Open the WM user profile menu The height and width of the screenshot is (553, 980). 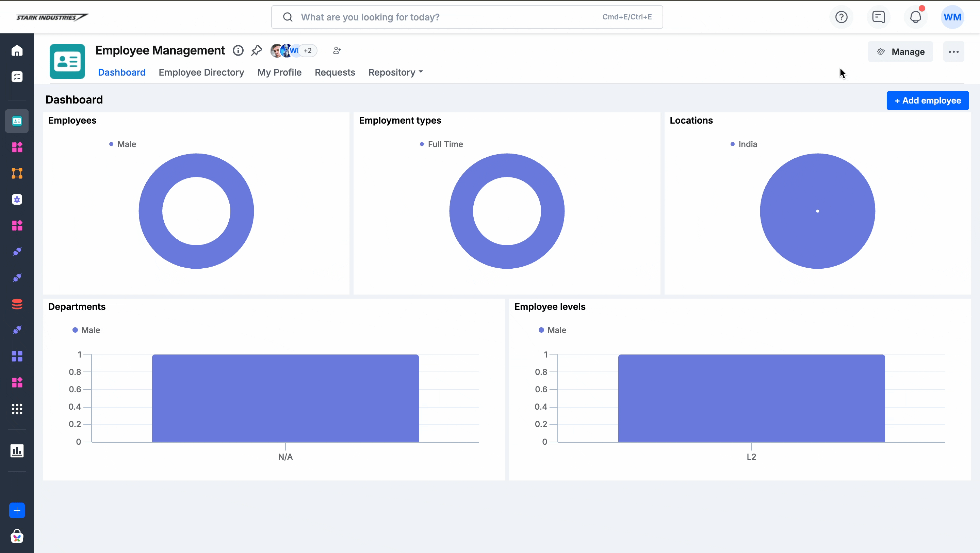[952, 17]
